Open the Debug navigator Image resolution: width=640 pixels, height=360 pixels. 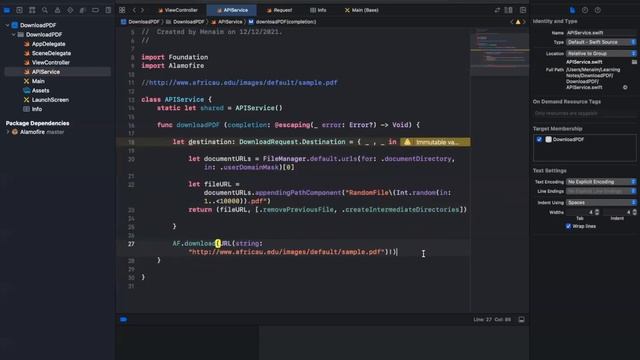click(82, 10)
